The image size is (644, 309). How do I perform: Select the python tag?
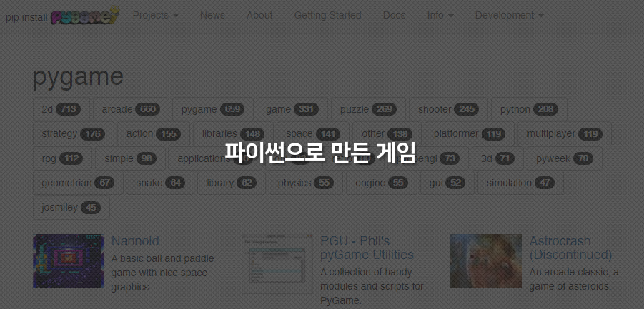click(x=529, y=109)
